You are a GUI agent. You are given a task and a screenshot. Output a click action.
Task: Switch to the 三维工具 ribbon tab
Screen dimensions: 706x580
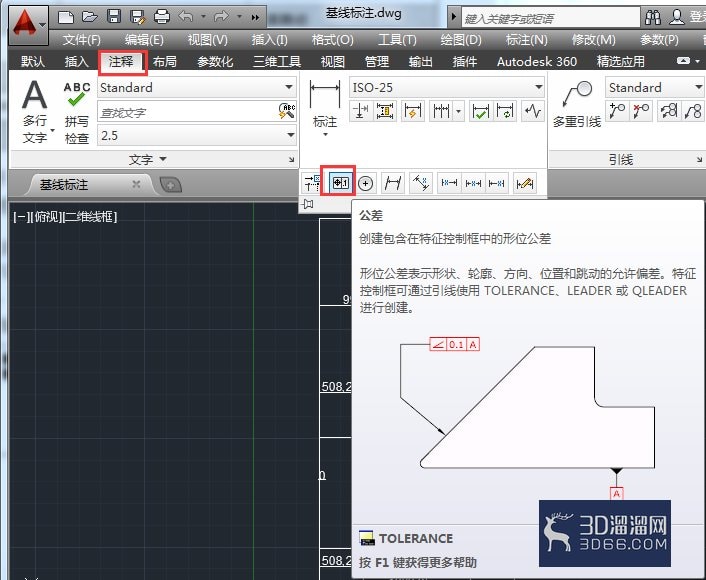coord(276,61)
